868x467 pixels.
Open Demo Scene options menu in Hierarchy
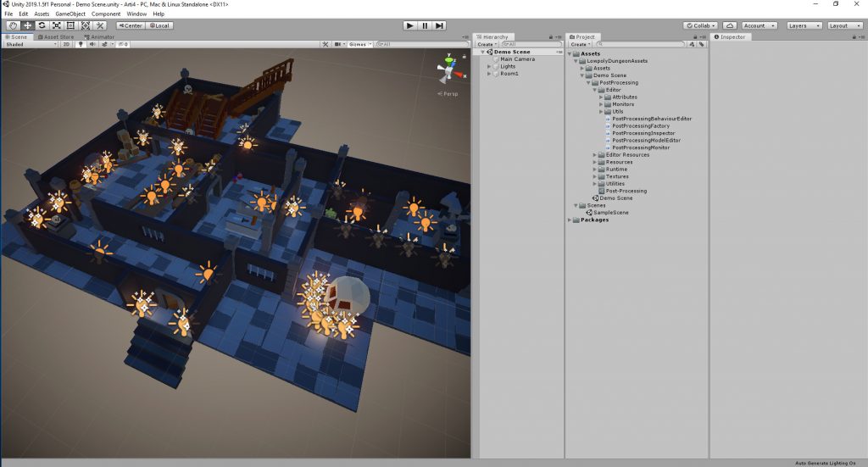coord(559,52)
